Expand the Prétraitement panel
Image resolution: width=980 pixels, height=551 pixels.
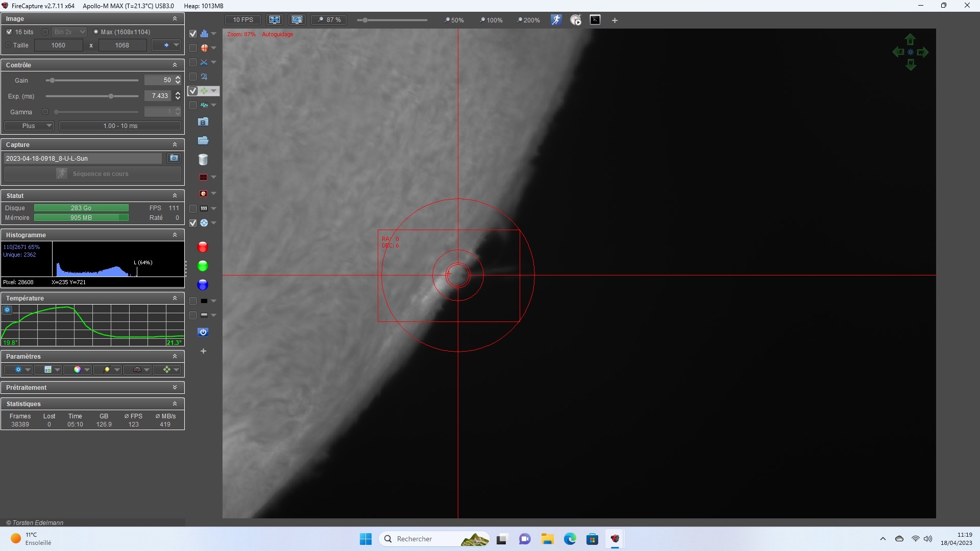tap(175, 388)
